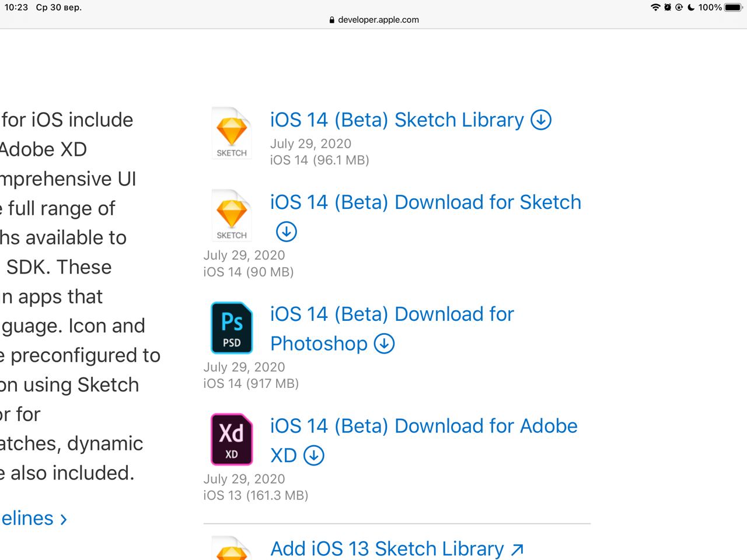Viewport: 747px width, 560px height.
Task: Tap the download arrow under Download for Sketch
Action: tap(286, 232)
